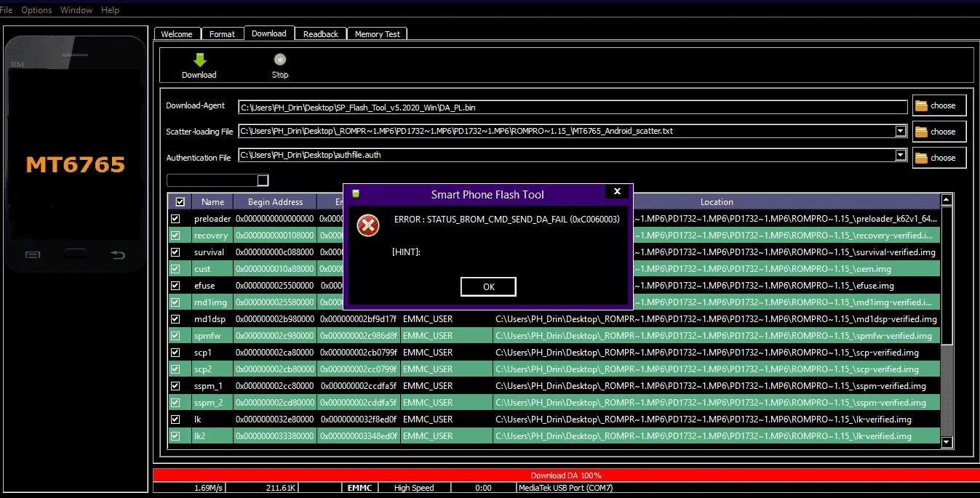Uncheck the md1img partition checkbox
This screenshot has height=498, width=980.
click(x=175, y=302)
